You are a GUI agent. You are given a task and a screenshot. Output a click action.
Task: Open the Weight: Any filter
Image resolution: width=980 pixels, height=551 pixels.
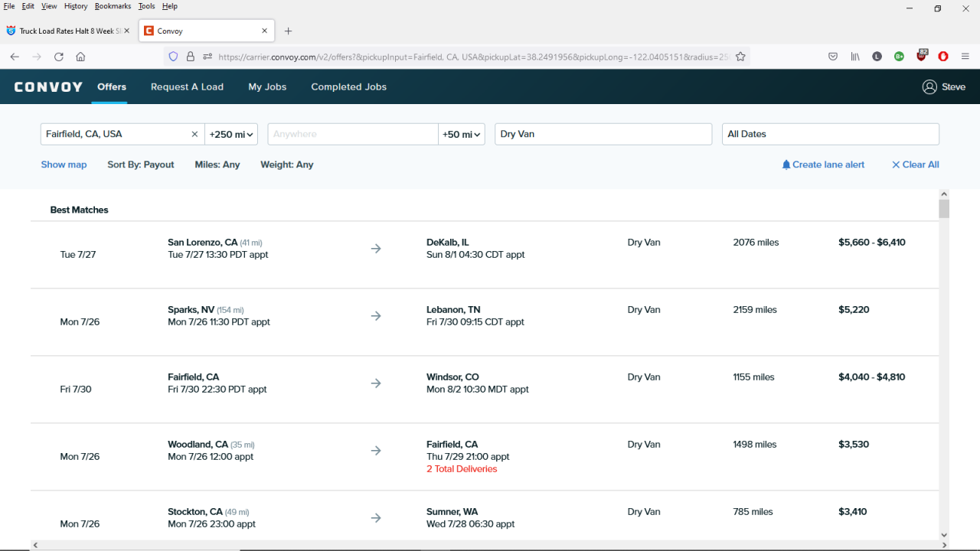tap(287, 165)
